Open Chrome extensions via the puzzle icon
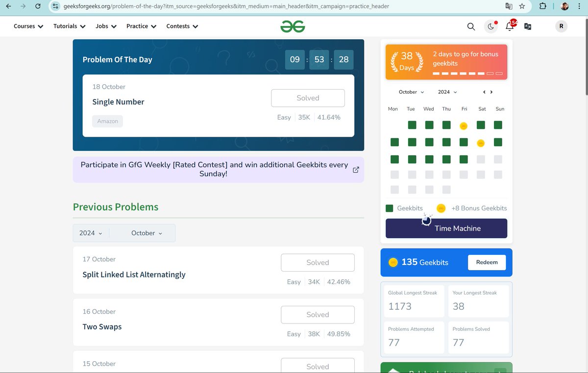Viewport: 588px width, 373px height. click(x=542, y=7)
